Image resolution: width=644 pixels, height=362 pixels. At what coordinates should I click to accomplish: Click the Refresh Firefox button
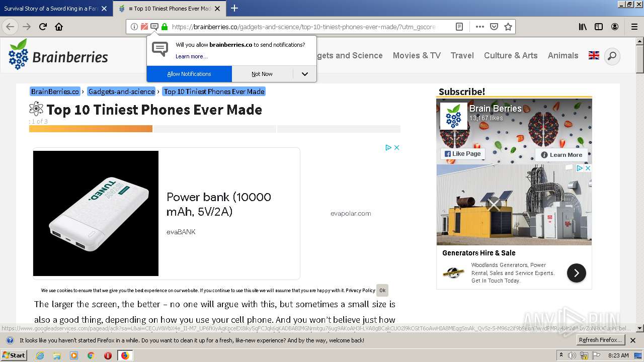[600, 340]
